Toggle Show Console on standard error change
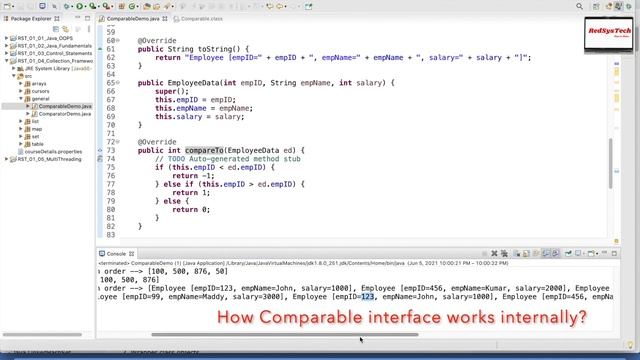This screenshot has width=640, height=360. click(556, 253)
